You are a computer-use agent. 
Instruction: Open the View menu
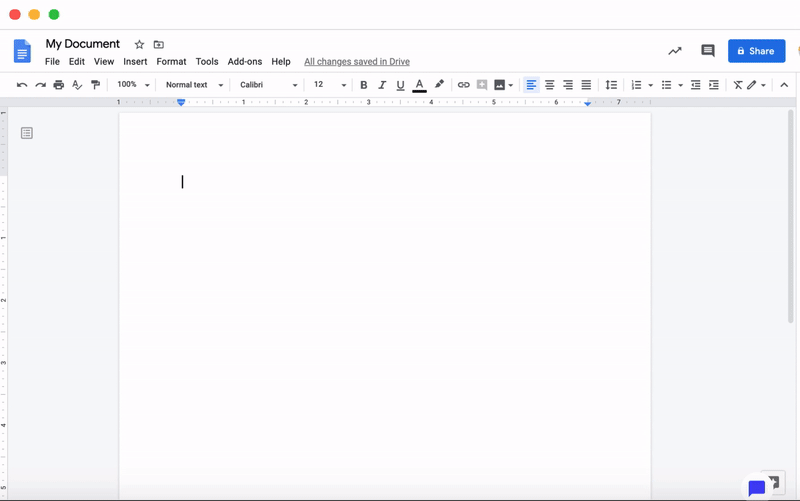point(104,62)
